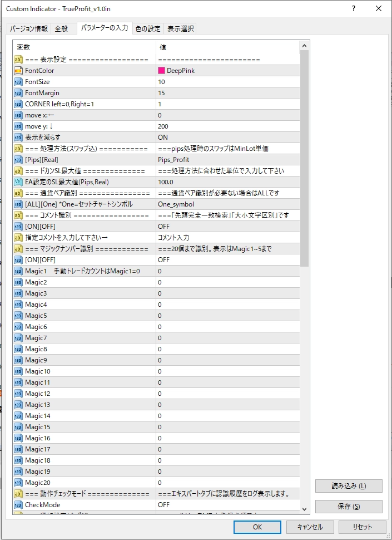Switch to the 表示選択 tab
The image size is (392, 540).
pos(180,29)
